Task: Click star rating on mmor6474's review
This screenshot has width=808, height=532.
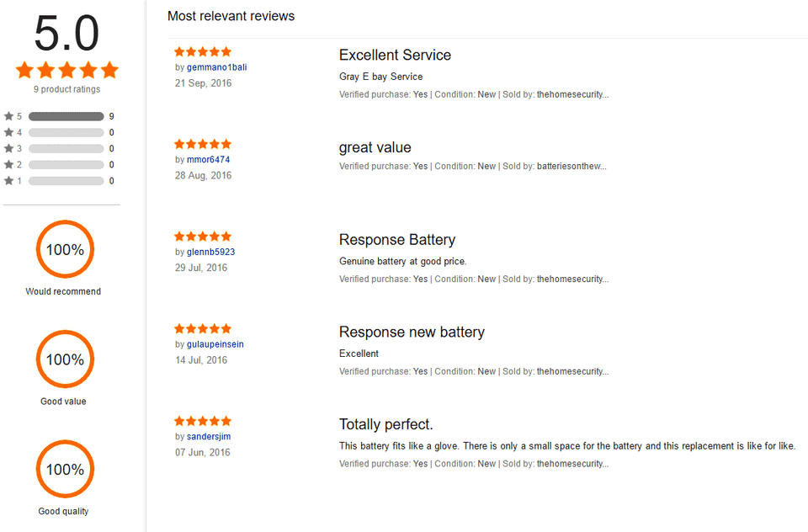Action: pos(202,144)
